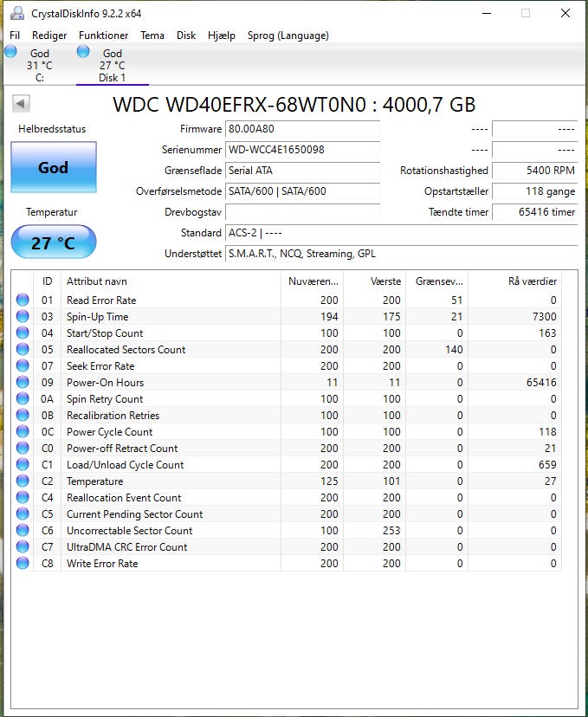Click the Seek Error Rate attribute name
The height and width of the screenshot is (717, 588).
pyautogui.click(x=100, y=365)
